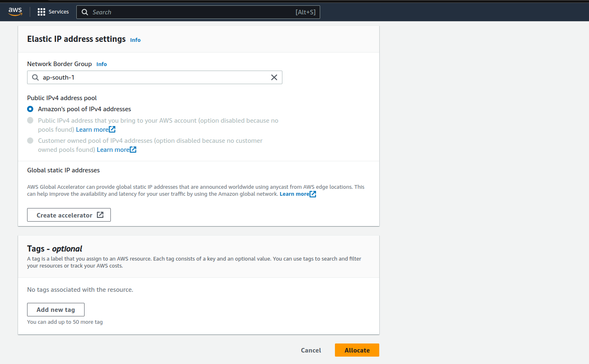Cancel the Elastic IP allocation
The height and width of the screenshot is (364, 589).
(x=311, y=350)
